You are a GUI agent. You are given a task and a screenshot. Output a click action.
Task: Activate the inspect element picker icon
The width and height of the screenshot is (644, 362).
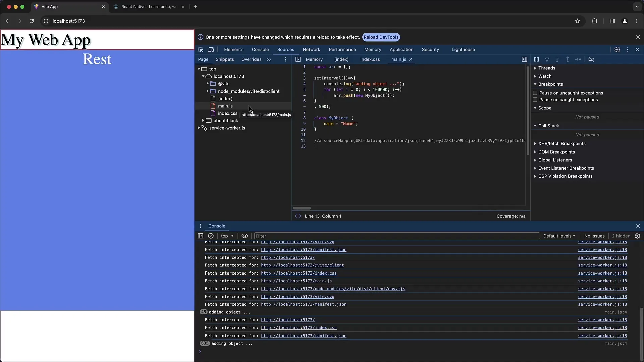point(201,50)
